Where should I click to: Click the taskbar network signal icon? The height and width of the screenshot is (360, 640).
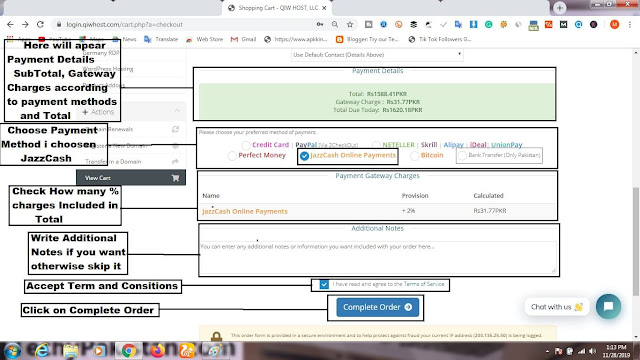tap(581, 351)
